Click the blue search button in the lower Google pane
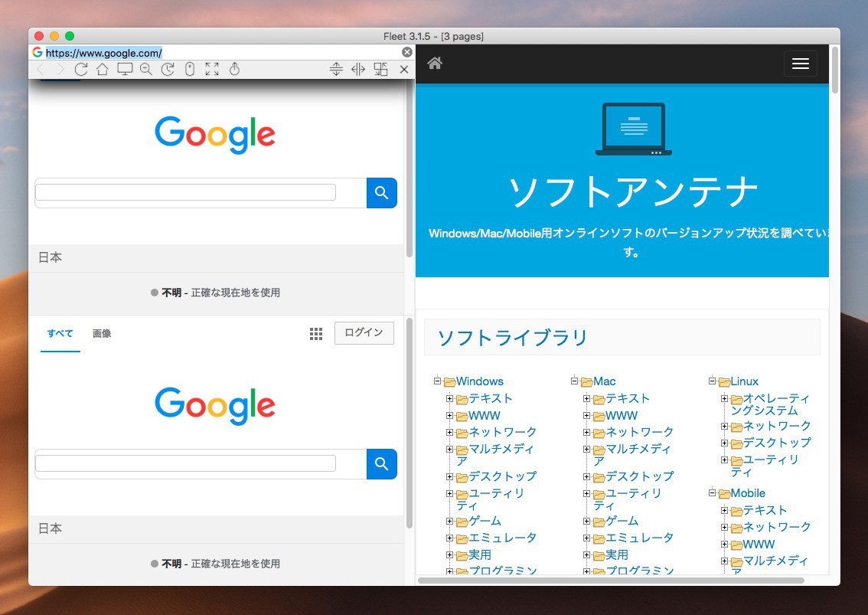Image resolution: width=868 pixels, height=615 pixels. coord(381,464)
